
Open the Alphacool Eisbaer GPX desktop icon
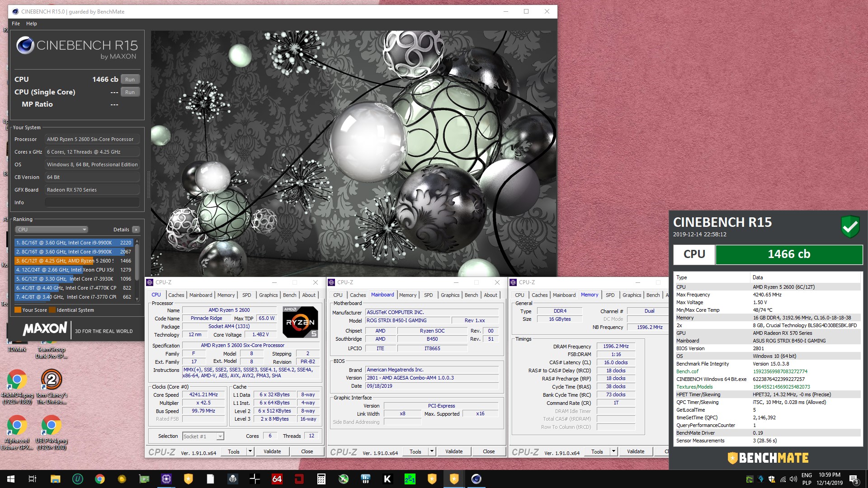click(x=17, y=432)
